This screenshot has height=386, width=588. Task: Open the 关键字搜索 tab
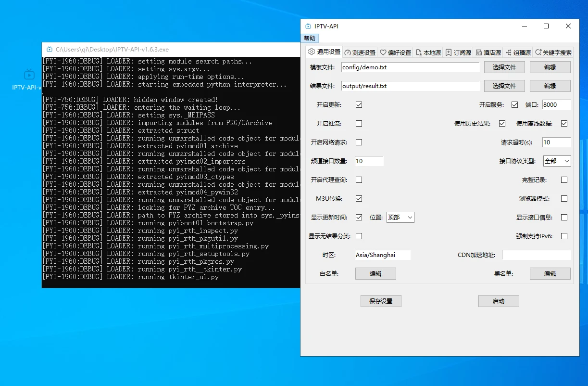553,52
